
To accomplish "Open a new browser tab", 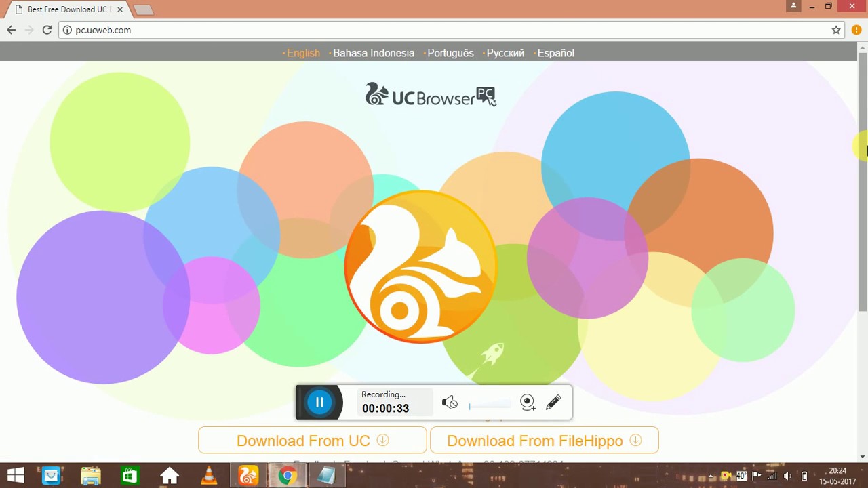I will (x=143, y=9).
